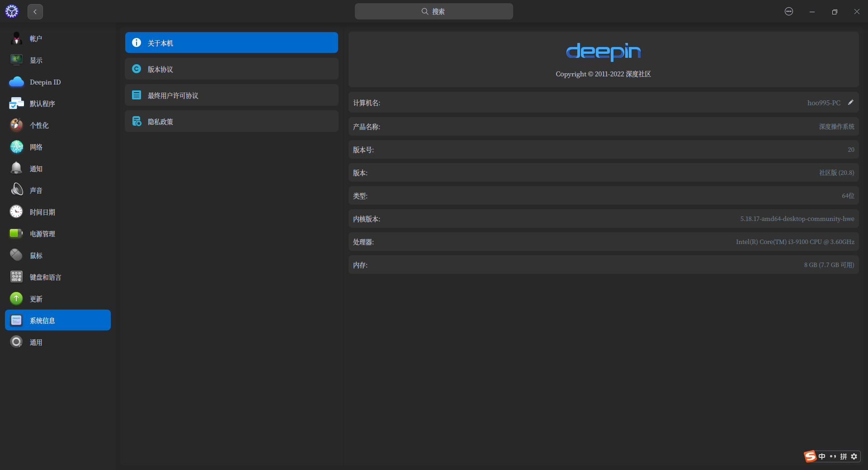Select the 更新 sidebar icon

pos(37,299)
